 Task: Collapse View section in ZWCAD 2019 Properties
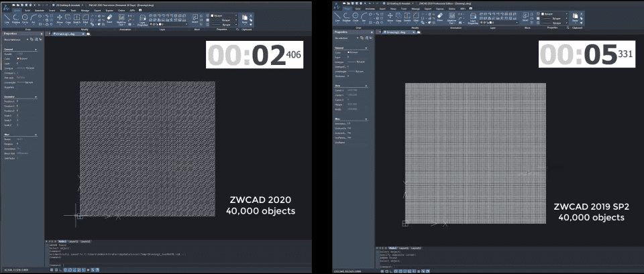[x=366, y=85]
